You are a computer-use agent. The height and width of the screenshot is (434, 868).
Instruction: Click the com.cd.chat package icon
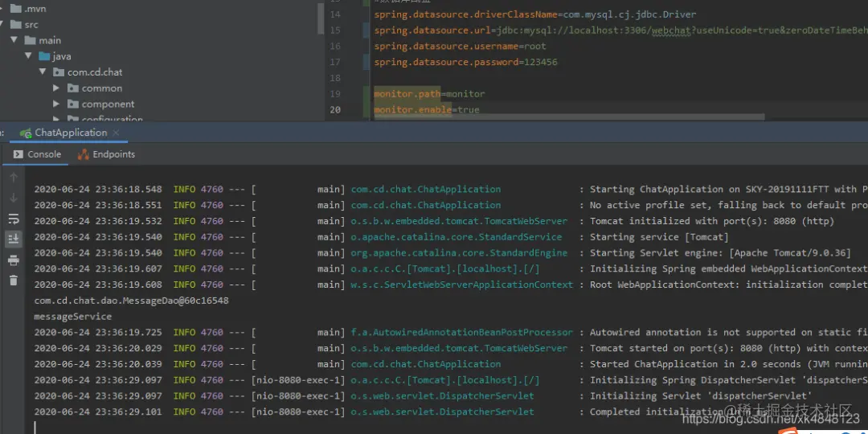[59, 72]
